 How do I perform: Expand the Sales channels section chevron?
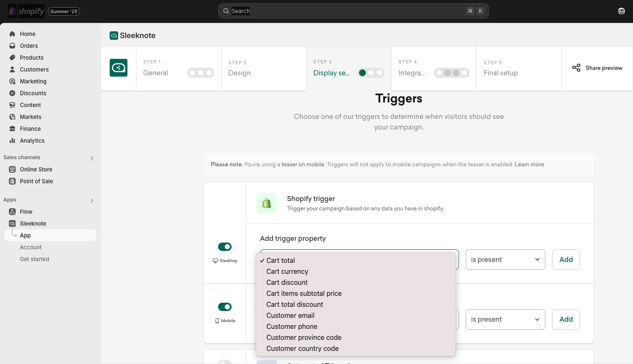click(92, 158)
